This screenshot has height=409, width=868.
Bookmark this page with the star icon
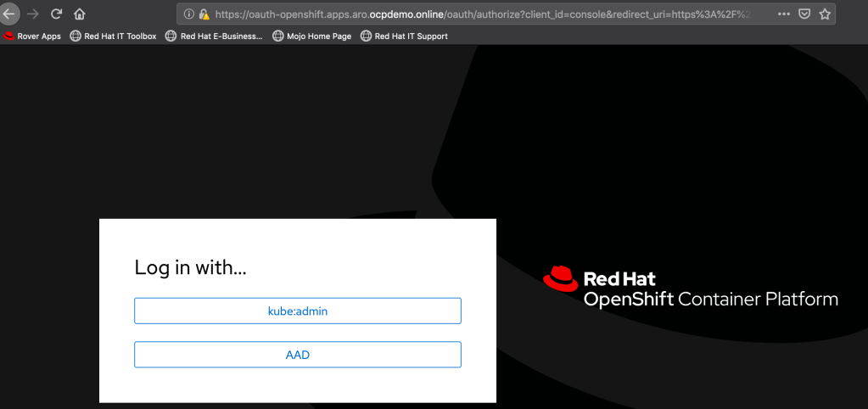(824, 14)
